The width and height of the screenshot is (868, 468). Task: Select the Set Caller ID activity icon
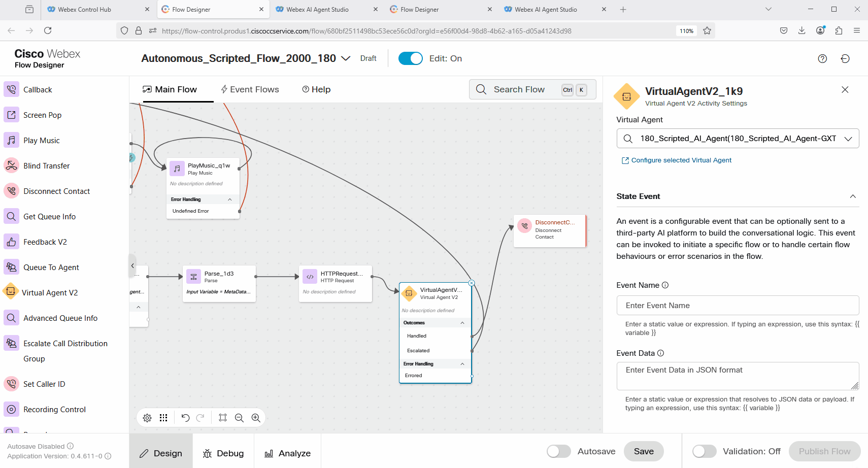[11, 384]
